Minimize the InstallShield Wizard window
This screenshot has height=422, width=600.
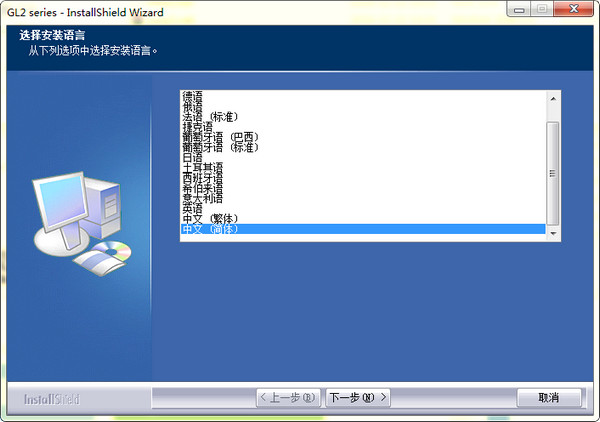pyautogui.click(x=519, y=9)
